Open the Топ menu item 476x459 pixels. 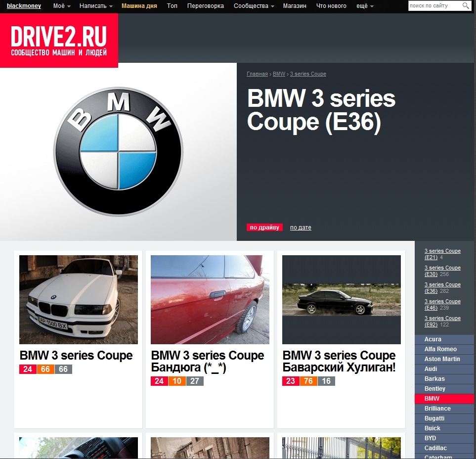coord(172,6)
